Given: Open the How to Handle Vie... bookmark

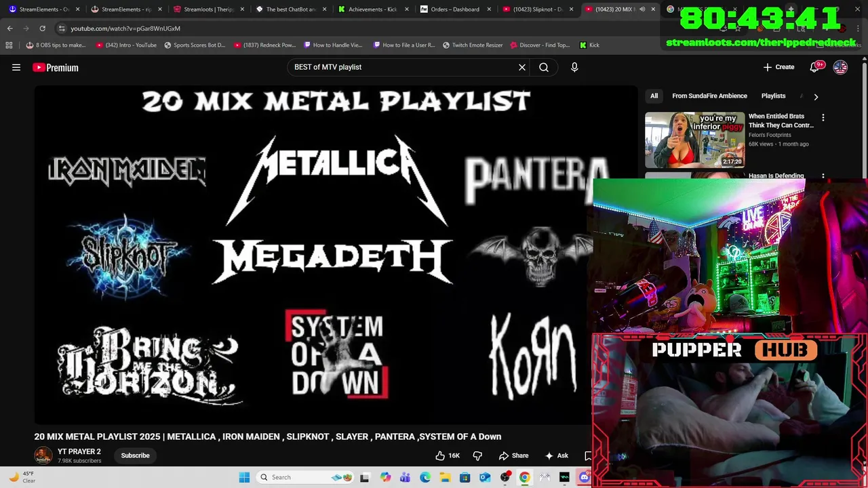Looking at the screenshot, I should 333,45.
